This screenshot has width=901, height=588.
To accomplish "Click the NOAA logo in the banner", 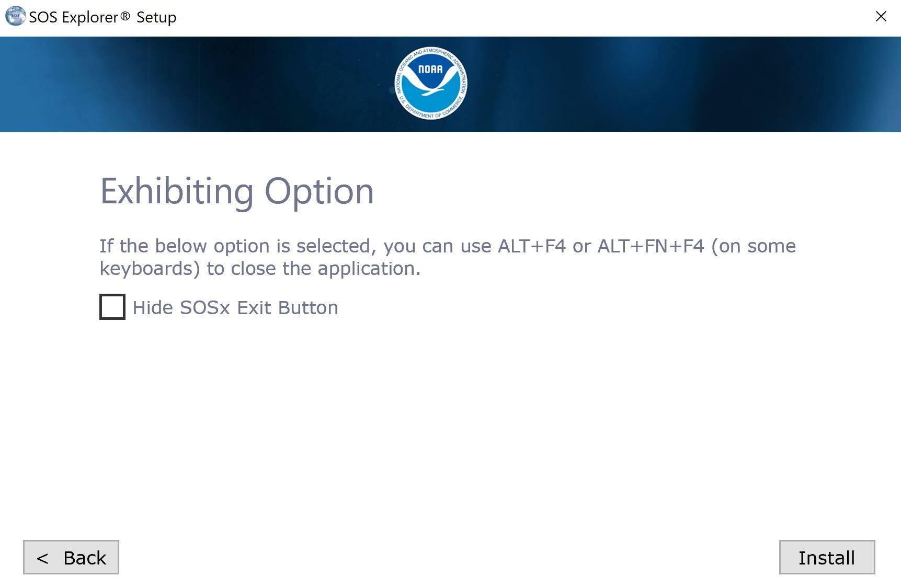I will tap(431, 84).
